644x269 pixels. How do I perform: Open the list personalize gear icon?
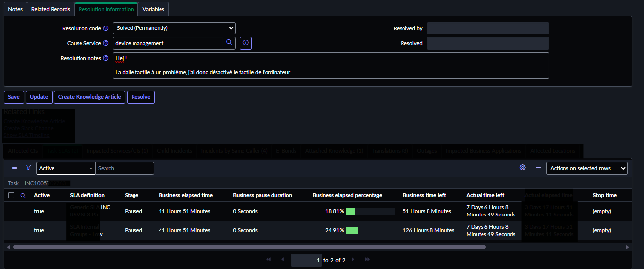click(x=523, y=168)
